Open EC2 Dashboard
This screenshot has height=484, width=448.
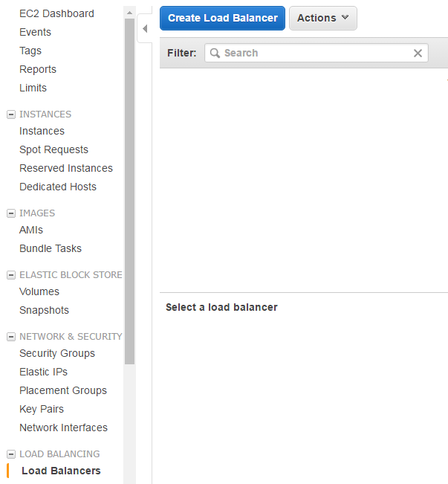point(56,13)
